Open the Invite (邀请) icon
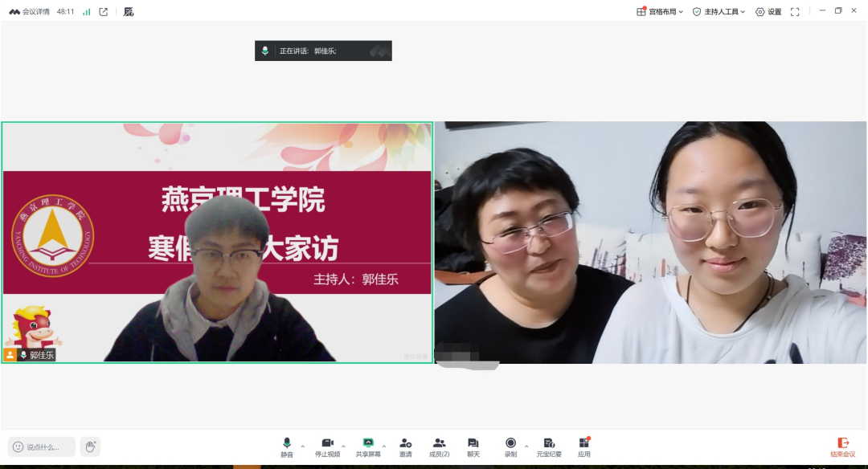 pyautogui.click(x=406, y=447)
